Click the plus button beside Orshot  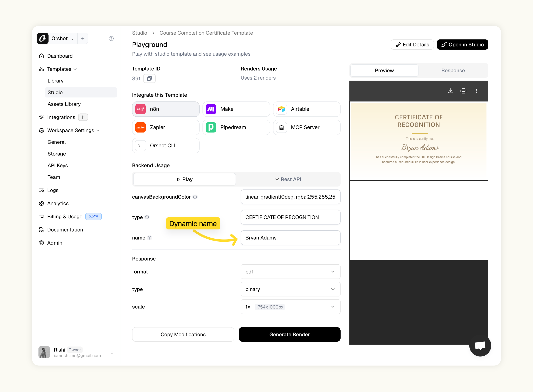pos(83,38)
